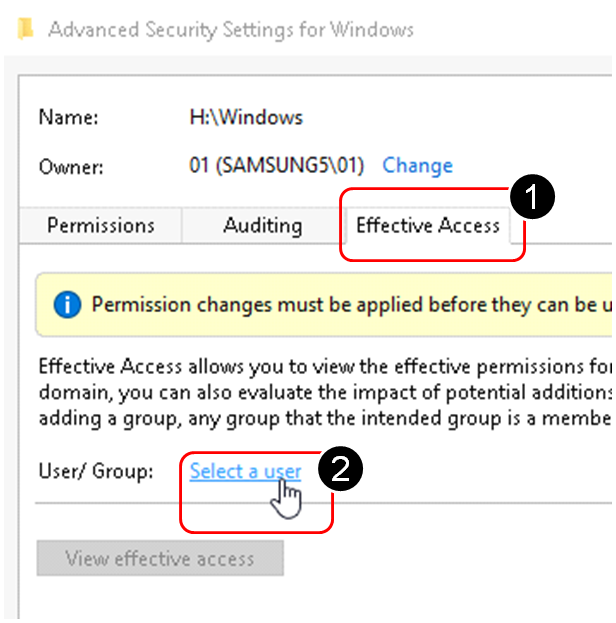The image size is (616, 623).
Task: Click the Name field label
Action: pyautogui.click(x=68, y=117)
